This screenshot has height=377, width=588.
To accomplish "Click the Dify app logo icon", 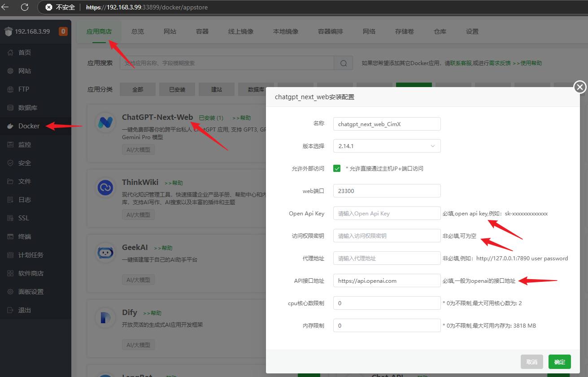I will click(106, 318).
